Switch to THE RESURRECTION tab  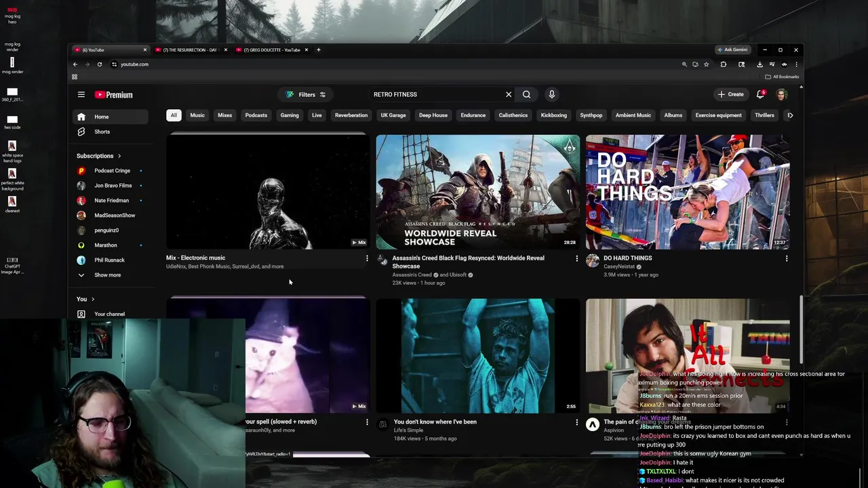coord(190,49)
